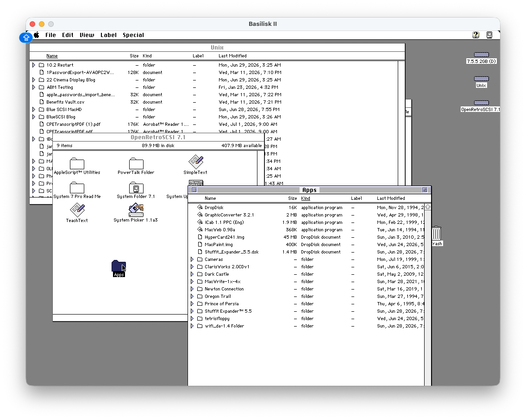Click the OpenRetroSCSI 7.1 window title bar
This screenshot has width=526, height=420.
coord(158,137)
